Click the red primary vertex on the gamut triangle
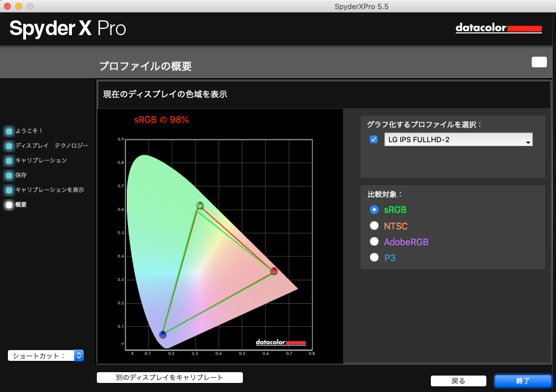 coord(273,271)
